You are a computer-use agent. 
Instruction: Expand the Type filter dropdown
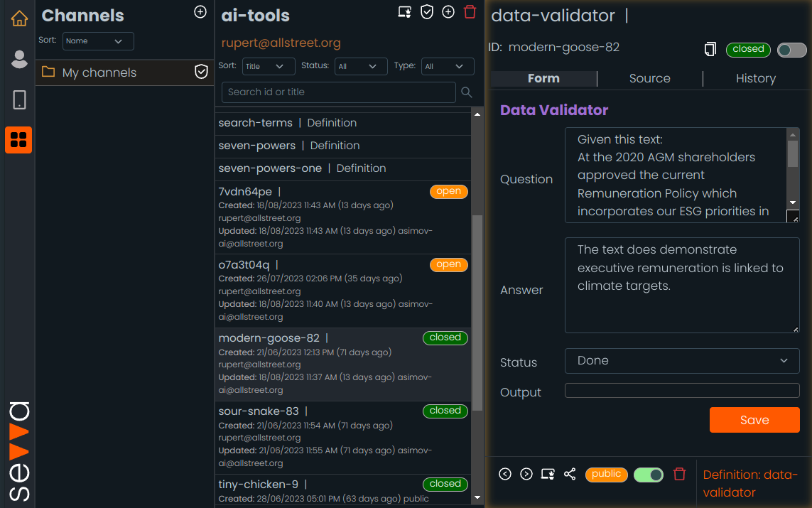pyautogui.click(x=447, y=66)
